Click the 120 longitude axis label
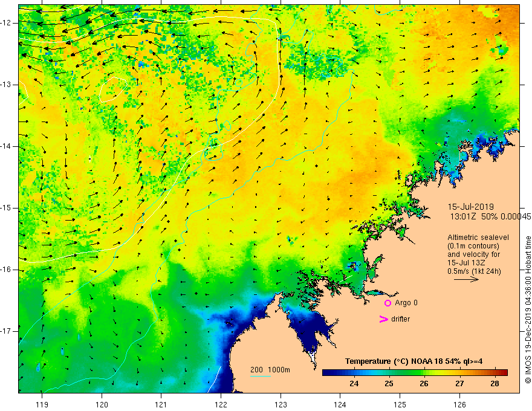The image size is (532, 411). (x=102, y=404)
